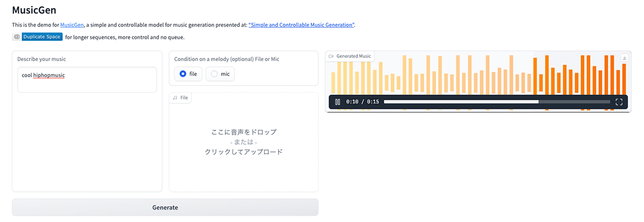Viewport: 644px width, 222px height.
Task: Click the orange waveform visualization
Action: (x=580, y=75)
